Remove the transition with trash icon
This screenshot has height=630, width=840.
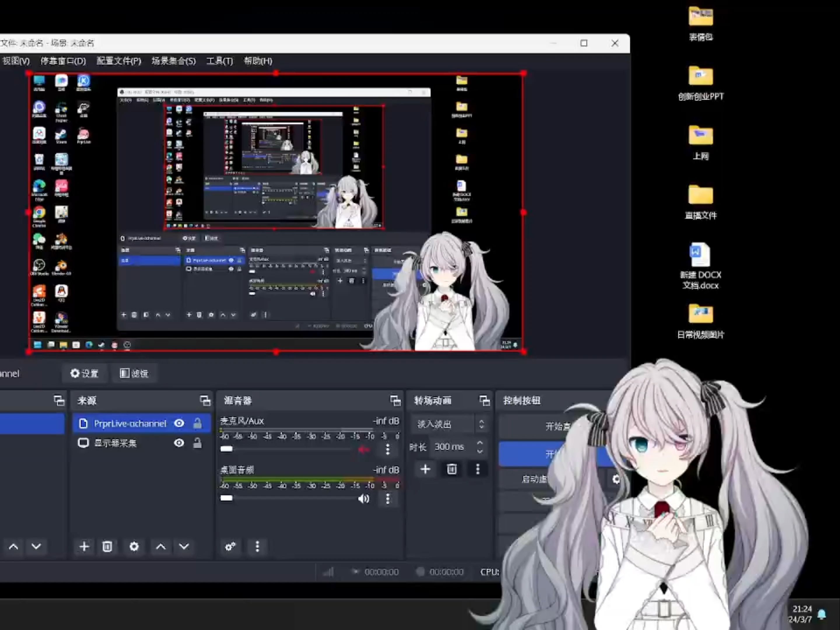point(452,469)
